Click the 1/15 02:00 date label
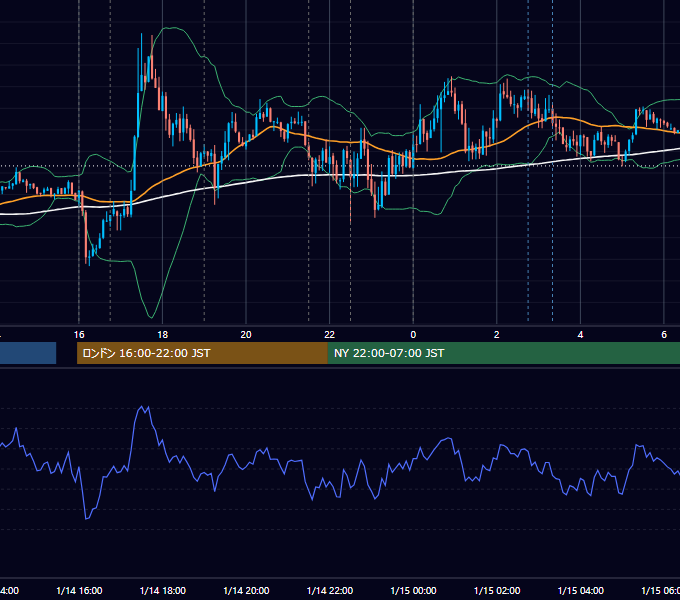Screen dimensions: 680x600 click(x=497, y=590)
